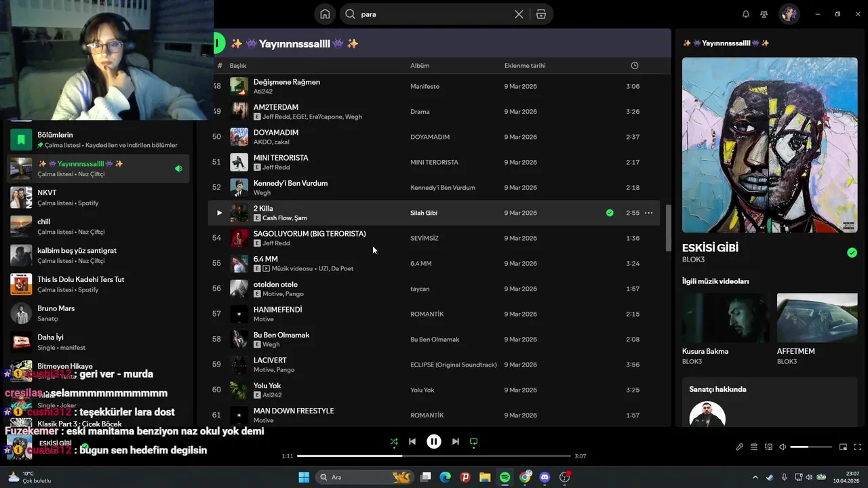Open the Wegh artist link under Bu Ben Olmamak
This screenshot has height=488, width=868.
tap(271, 344)
